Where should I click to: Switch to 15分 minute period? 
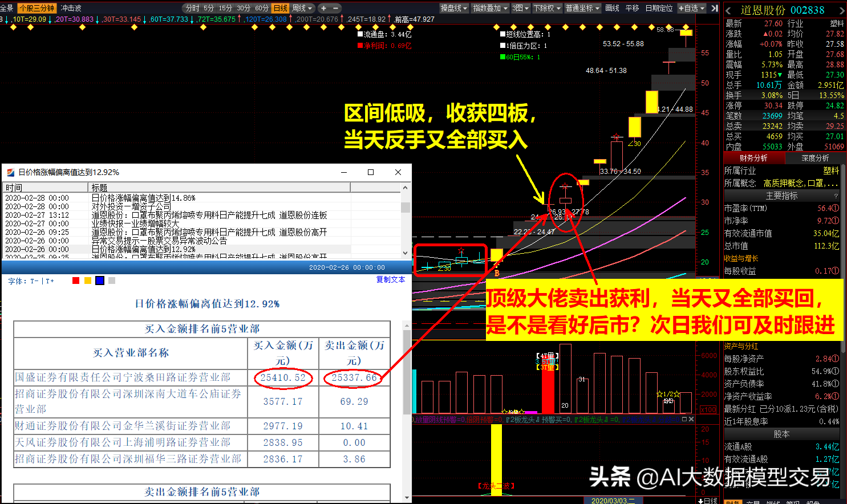pos(225,8)
